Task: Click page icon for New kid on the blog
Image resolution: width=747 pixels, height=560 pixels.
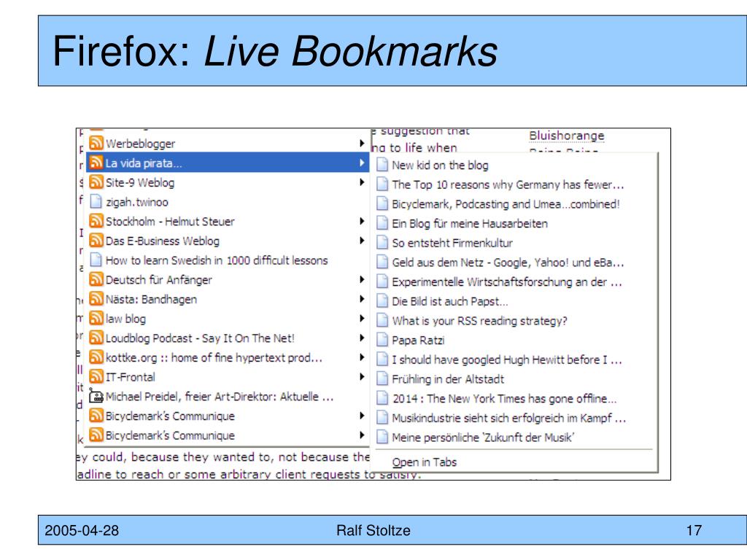Action: pyautogui.click(x=382, y=165)
